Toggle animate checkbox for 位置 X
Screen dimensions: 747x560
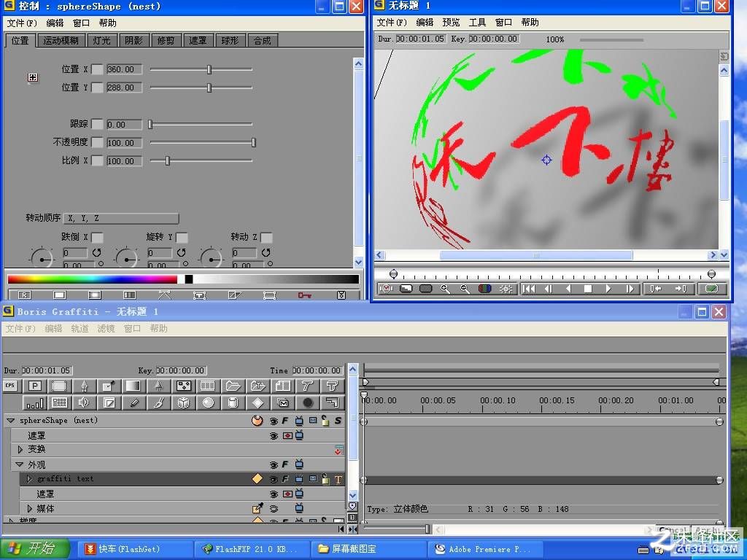pyautogui.click(x=97, y=69)
